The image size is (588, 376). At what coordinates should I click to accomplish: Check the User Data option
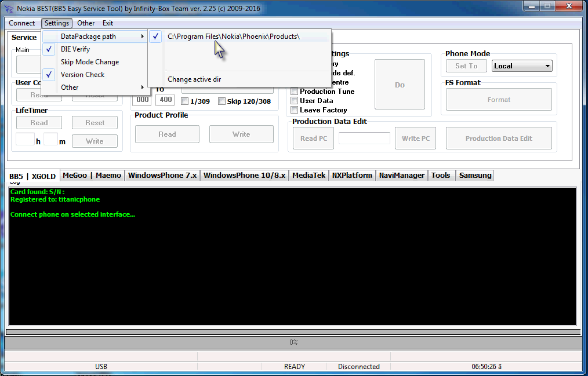pyautogui.click(x=295, y=101)
